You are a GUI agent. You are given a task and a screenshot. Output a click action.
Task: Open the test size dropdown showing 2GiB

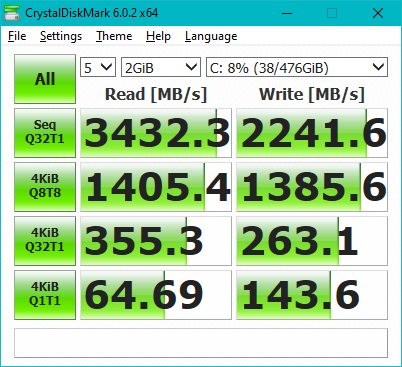[161, 67]
